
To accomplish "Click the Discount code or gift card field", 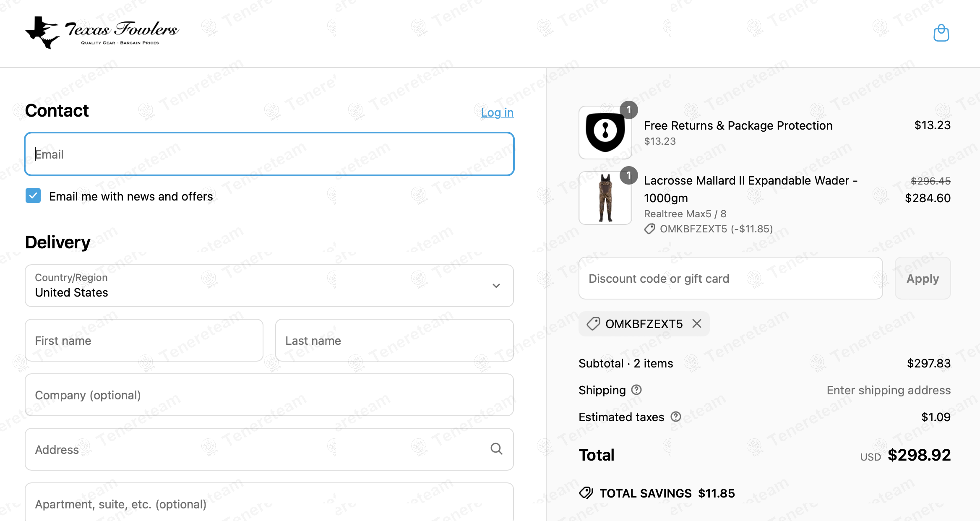I will (730, 278).
